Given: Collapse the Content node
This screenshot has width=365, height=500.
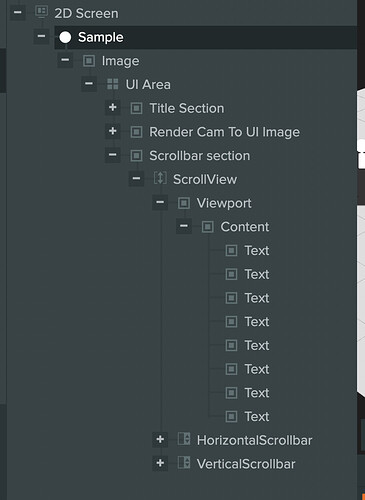Looking at the screenshot, I should coord(184,226).
